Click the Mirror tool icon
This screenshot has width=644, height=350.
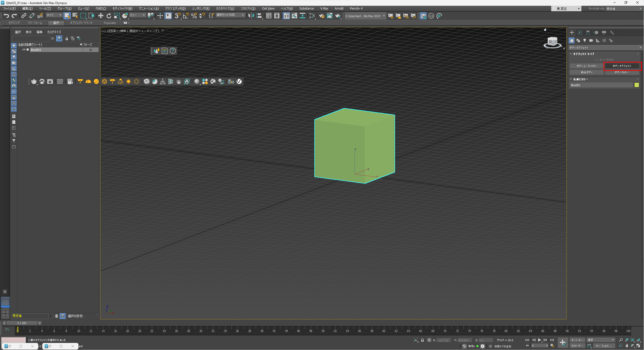click(251, 16)
